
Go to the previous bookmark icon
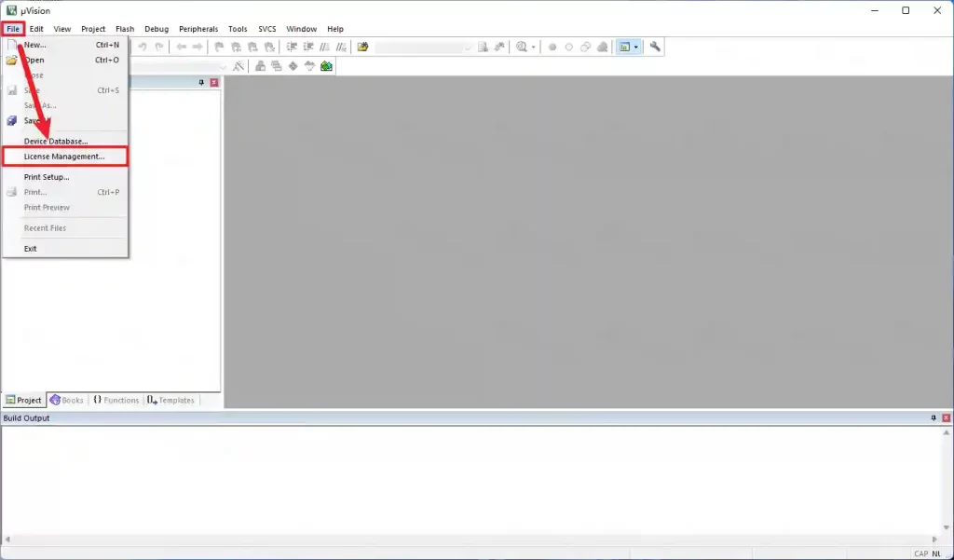236,47
